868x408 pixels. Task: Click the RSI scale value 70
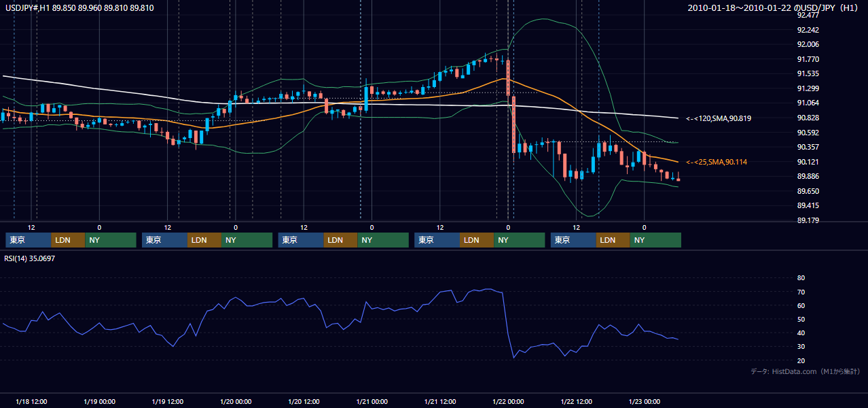pyautogui.click(x=801, y=292)
